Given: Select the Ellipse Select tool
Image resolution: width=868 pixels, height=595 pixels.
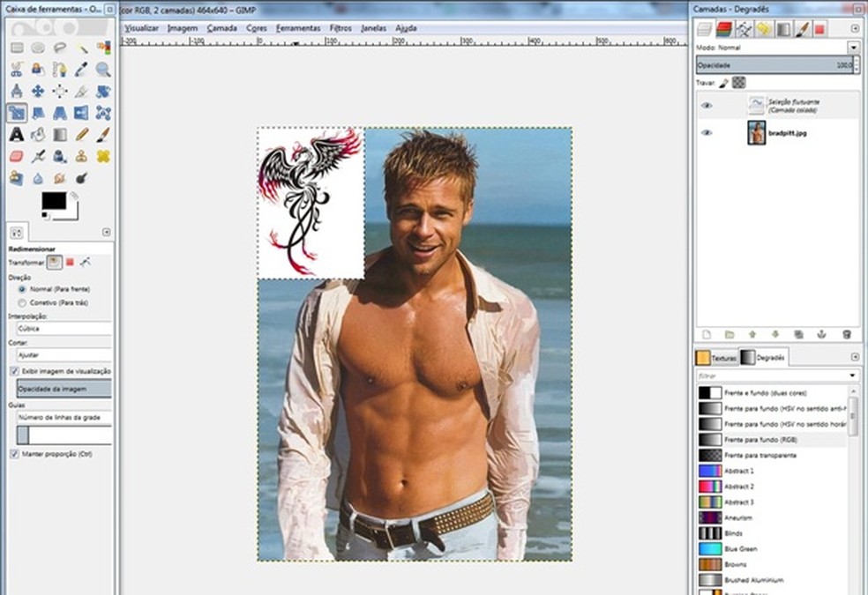Looking at the screenshot, I should point(38,48).
